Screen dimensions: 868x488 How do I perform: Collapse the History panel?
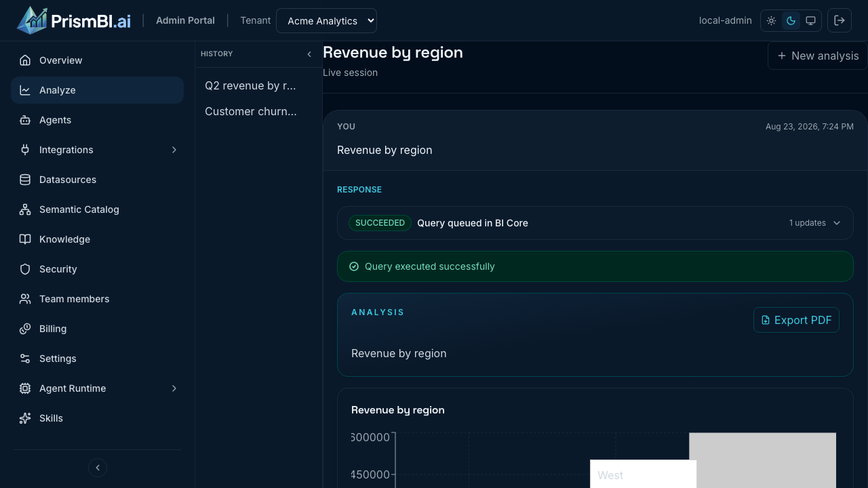point(309,54)
